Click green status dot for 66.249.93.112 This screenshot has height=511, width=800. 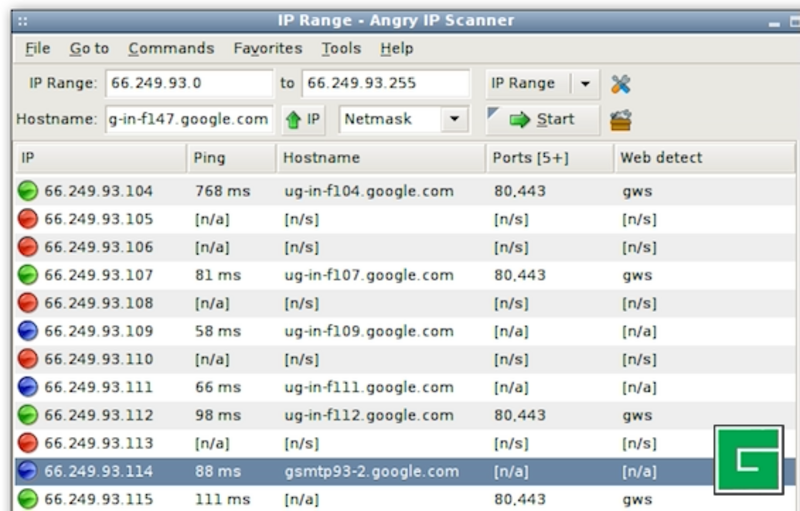(x=28, y=415)
